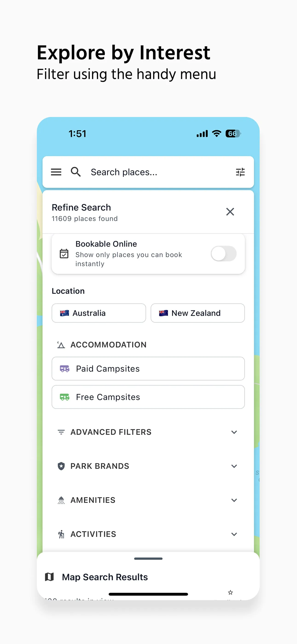Image resolution: width=297 pixels, height=644 pixels.
Task: Tap the Activities hiker icon
Action: [61, 534]
